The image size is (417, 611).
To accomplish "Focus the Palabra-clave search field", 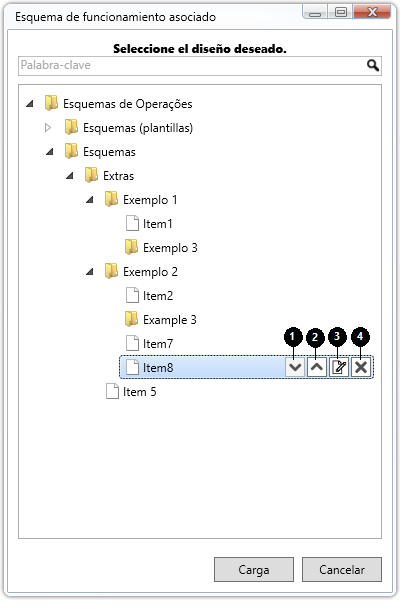I will click(x=193, y=65).
